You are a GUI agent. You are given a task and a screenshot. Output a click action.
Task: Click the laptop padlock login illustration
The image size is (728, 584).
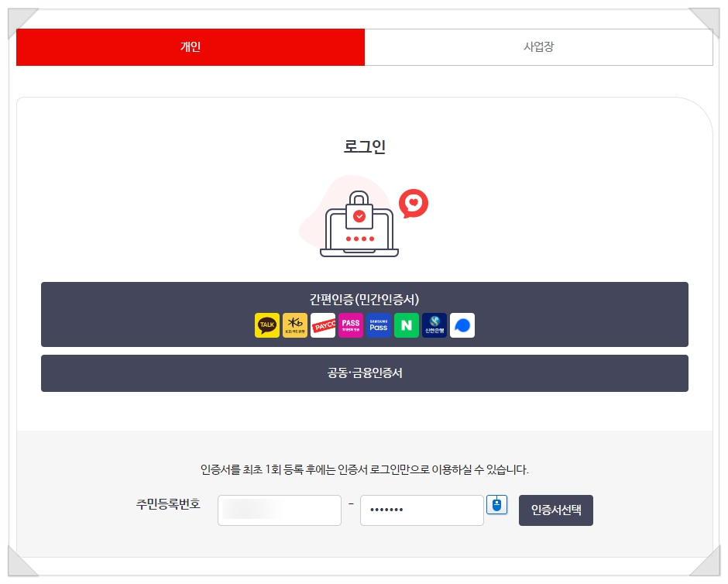[364, 216]
